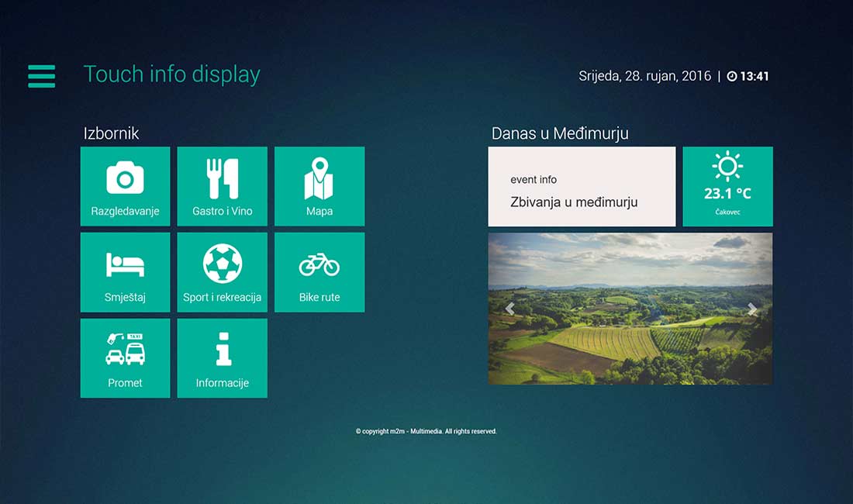Viewport: 853px width, 504px height.
Task: Go to next slideshow photo
Action: [x=752, y=309]
